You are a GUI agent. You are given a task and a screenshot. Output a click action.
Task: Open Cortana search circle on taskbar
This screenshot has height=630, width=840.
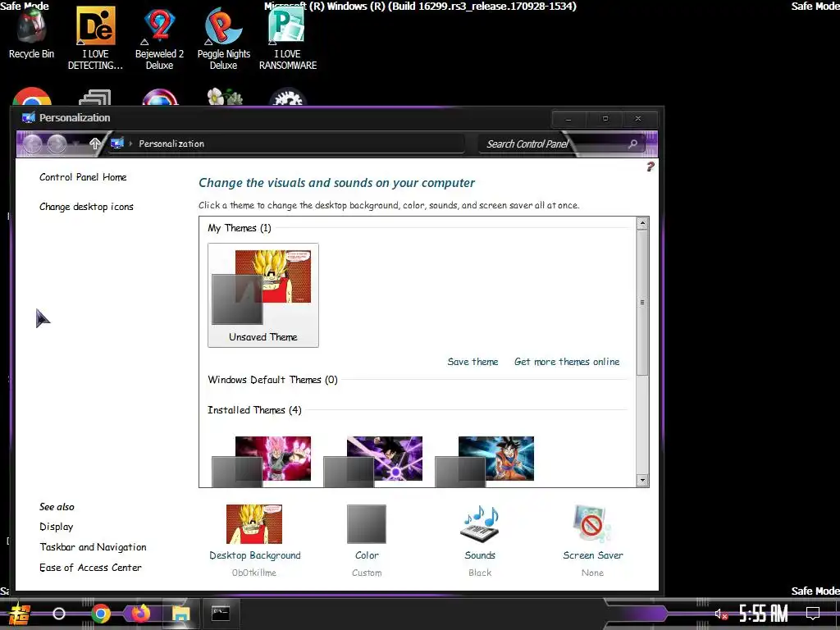pyautogui.click(x=59, y=614)
